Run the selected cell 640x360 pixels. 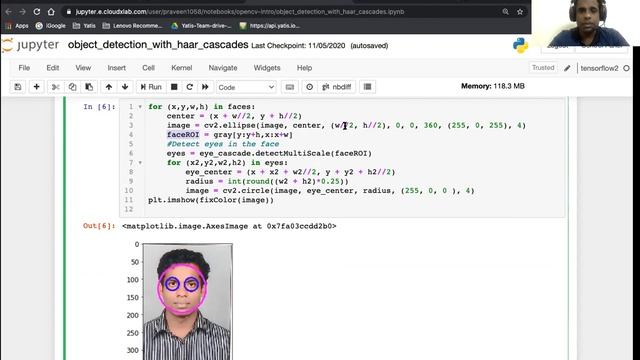tap(151, 87)
